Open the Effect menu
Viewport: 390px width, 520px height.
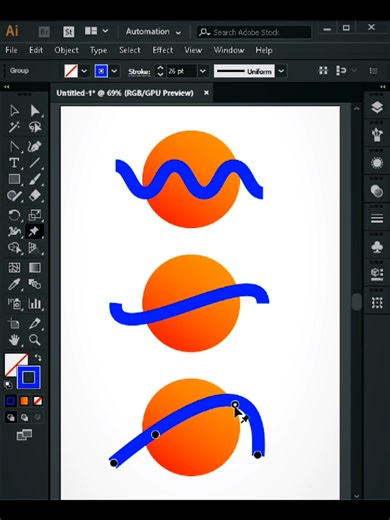pyautogui.click(x=163, y=50)
